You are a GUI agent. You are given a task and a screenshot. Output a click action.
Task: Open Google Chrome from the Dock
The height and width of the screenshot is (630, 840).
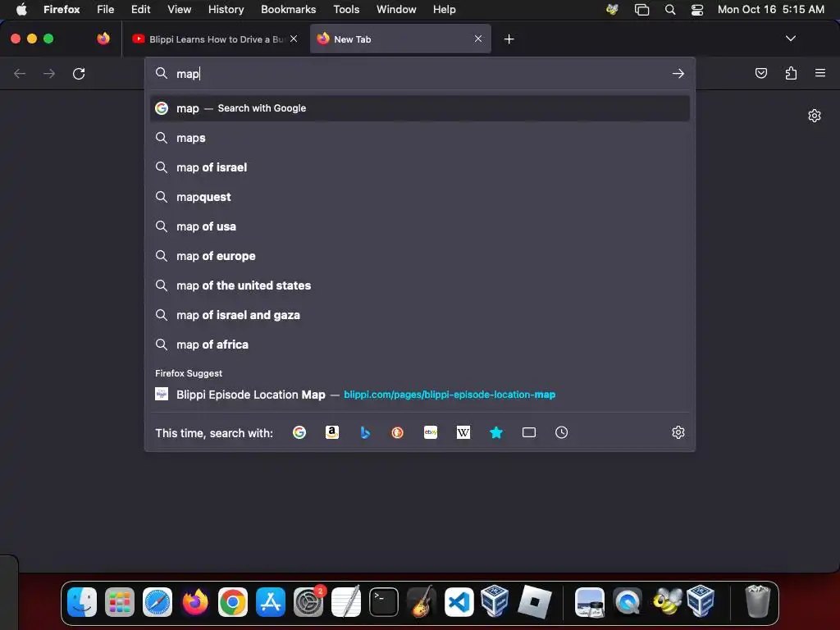pos(233,602)
